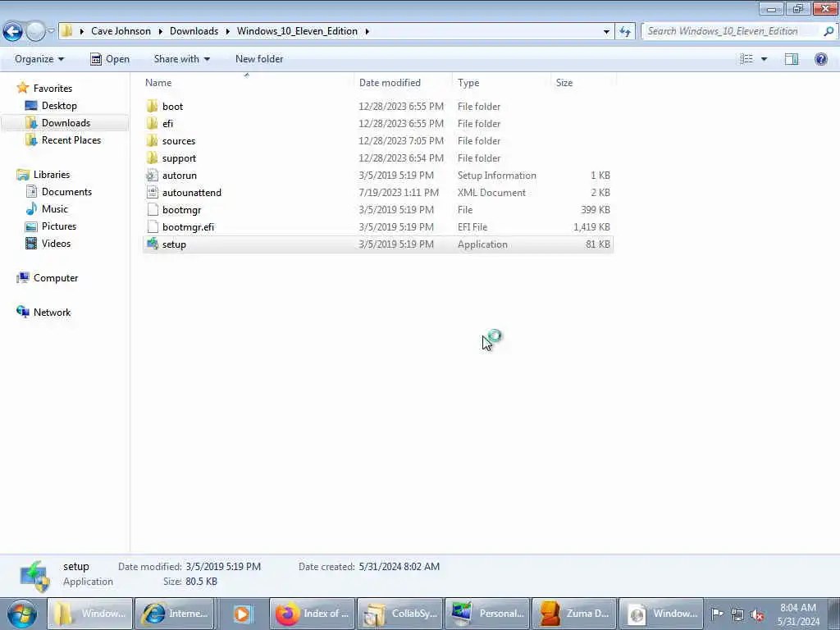Click into the Search Windows_10_Eleven_Edition box
Screen dimensions: 840x630
pyautogui.click(x=732, y=31)
